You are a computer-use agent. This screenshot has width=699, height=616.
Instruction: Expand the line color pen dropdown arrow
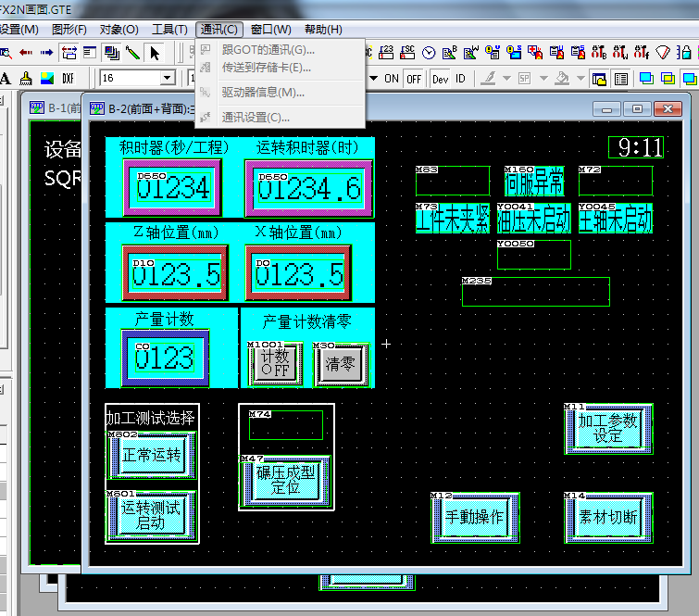coord(506,78)
